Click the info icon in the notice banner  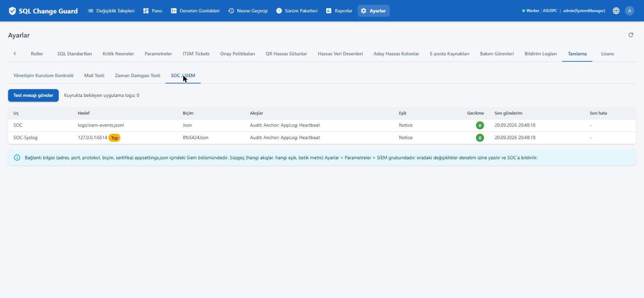coord(17,158)
